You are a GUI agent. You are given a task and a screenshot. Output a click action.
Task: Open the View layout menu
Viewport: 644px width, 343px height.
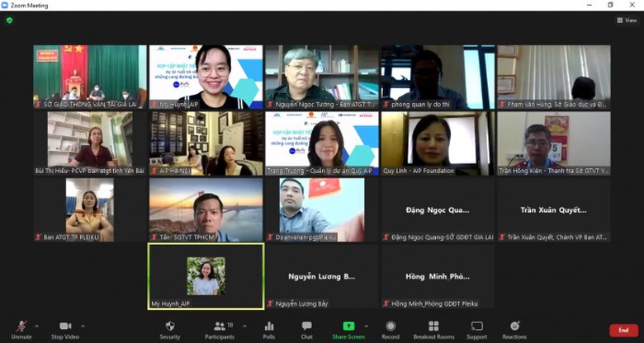pos(627,20)
